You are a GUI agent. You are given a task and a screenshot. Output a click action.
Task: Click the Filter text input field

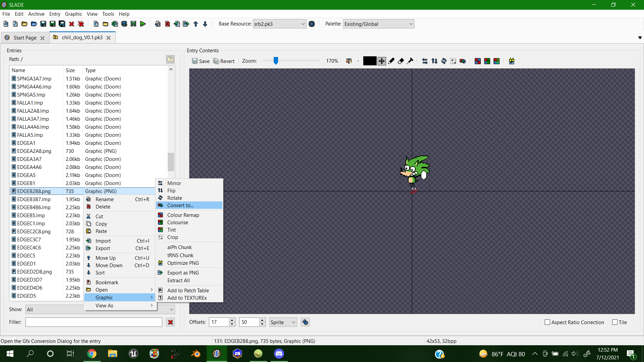(x=94, y=322)
